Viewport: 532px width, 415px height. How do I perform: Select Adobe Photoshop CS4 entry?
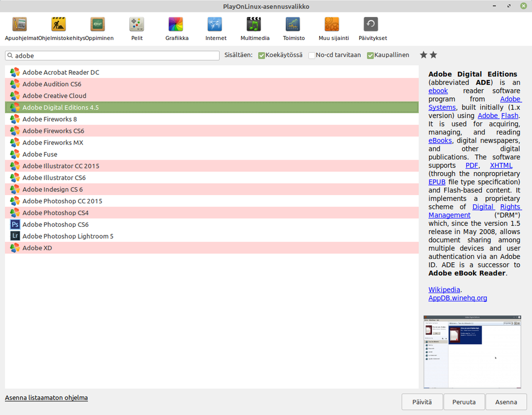[x=212, y=213]
